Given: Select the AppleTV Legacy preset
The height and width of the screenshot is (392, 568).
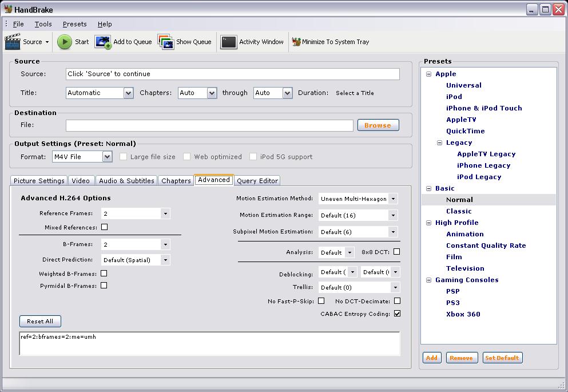Looking at the screenshot, I should point(486,154).
